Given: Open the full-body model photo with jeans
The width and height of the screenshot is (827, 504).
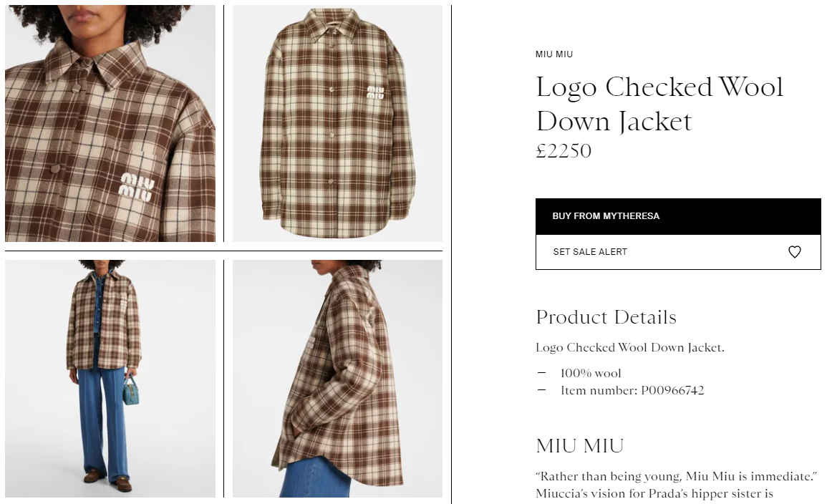Looking at the screenshot, I should [x=110, y=378].
